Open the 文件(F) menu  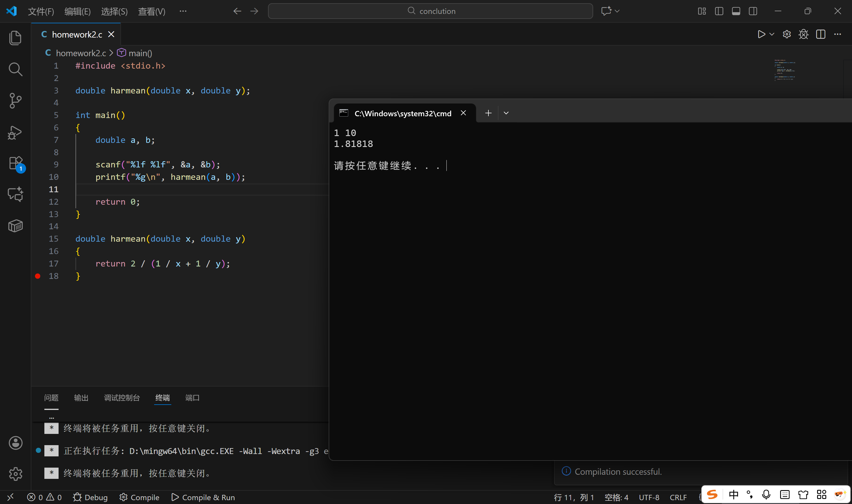[x=41, y=12]
